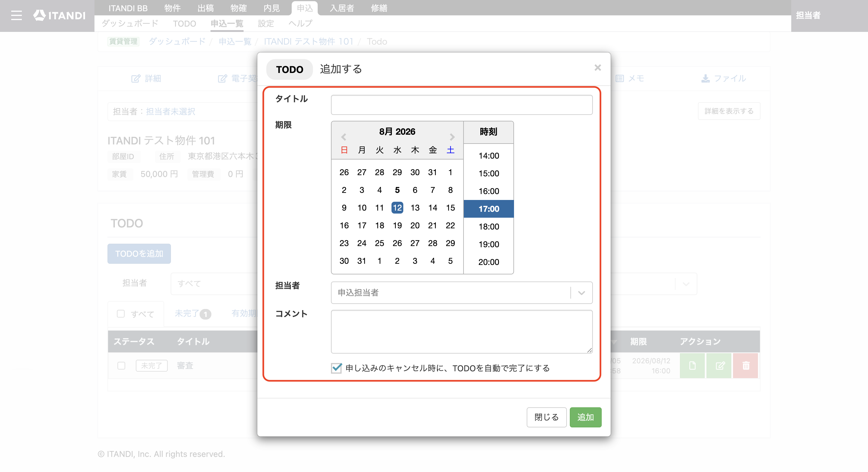
Task: Check the 審査 row checkbox
Action: [121, 365]
